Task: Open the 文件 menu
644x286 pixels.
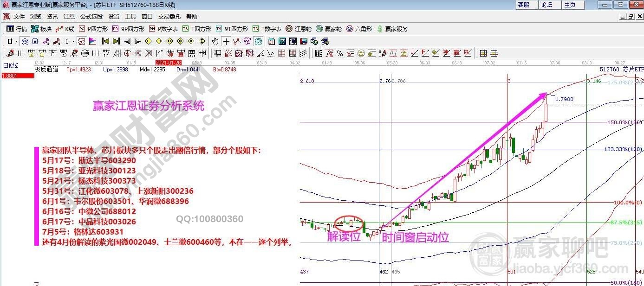Action: [x=19, y=17]
